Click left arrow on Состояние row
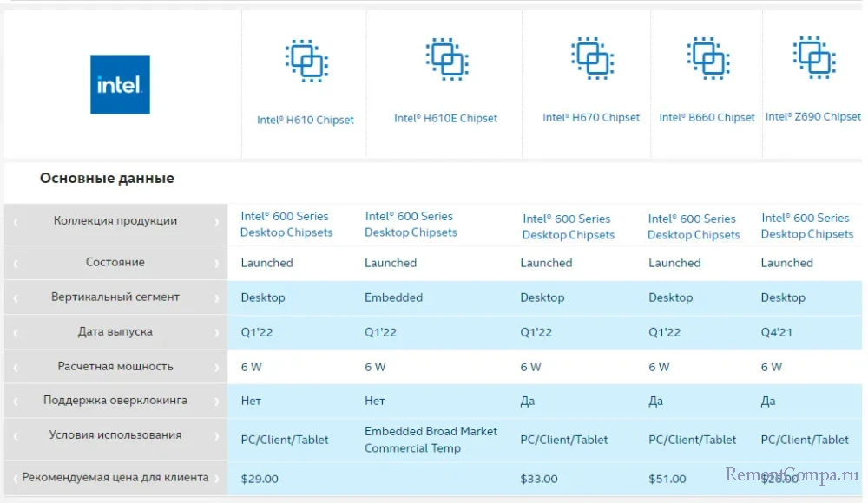Image resolution: width=868 pixels, height=503 pixels. 15,263
